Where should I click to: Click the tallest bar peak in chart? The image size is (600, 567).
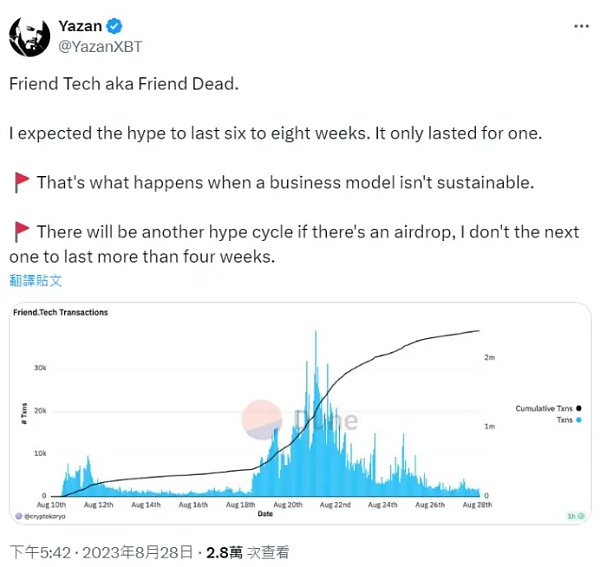[x=317, y=333]
